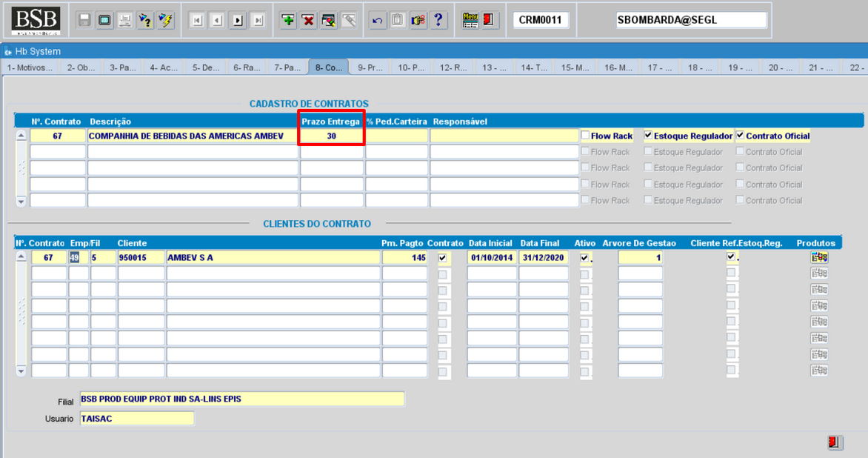Switch to the 1- Motivos tab
The image size is (868, 458).
click(30, 67)
